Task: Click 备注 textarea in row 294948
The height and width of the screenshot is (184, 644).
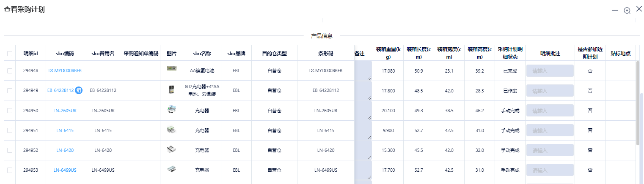Action: (x=363, y=70)
